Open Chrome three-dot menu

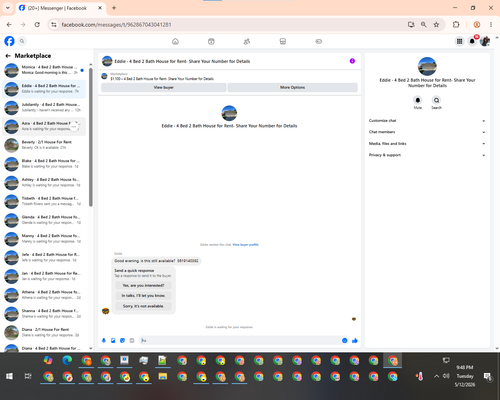tap(491, 25)
